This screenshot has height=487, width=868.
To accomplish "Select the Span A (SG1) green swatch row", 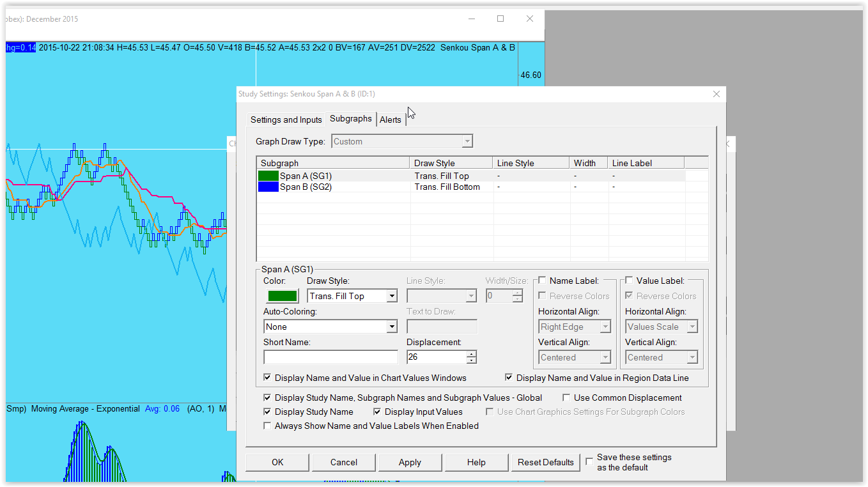I will [x=268, y=176].
